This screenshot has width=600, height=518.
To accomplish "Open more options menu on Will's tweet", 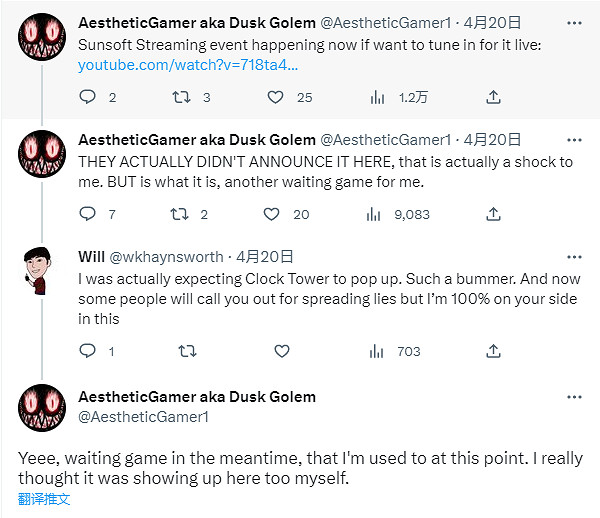I will coord(575,257).
